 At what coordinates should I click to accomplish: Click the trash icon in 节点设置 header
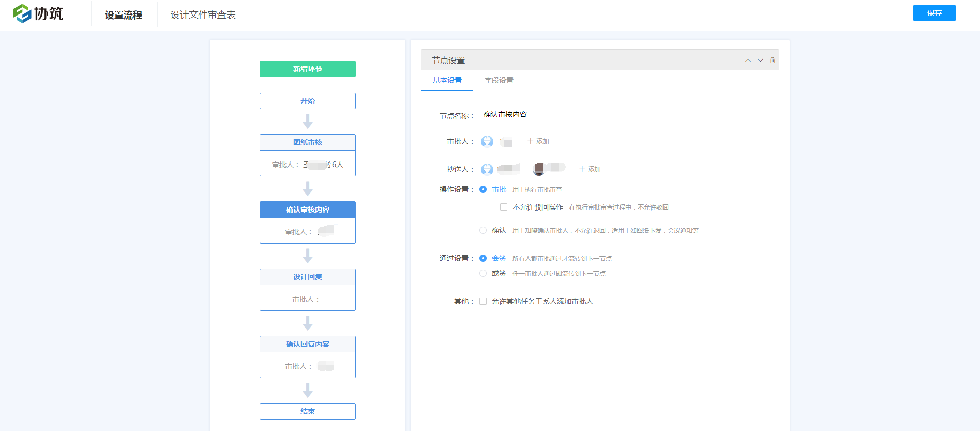pyautogui.click(x=773, y=61)
